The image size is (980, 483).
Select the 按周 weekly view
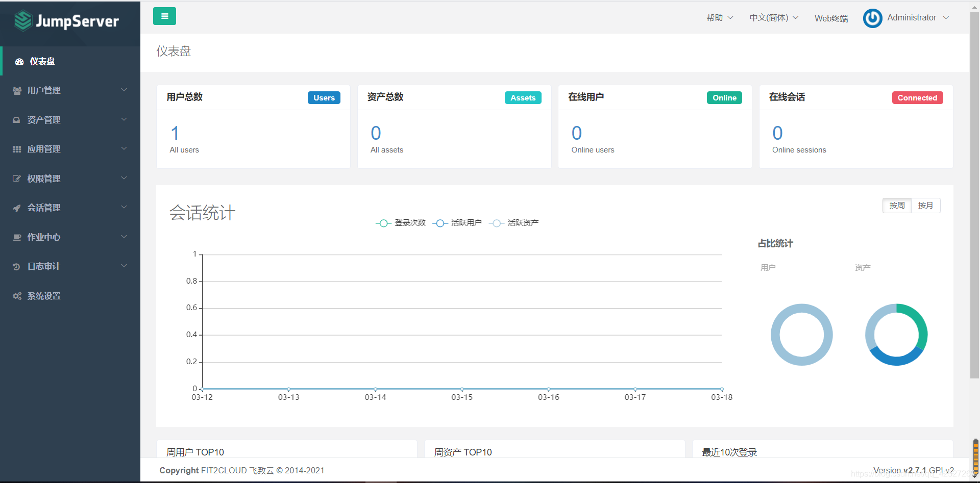point(897,206)
